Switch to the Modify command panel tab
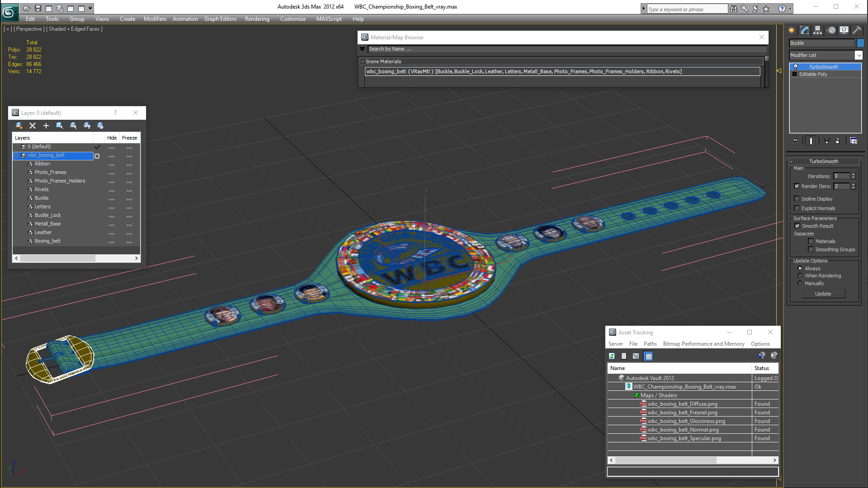Viewport: 868px width, 488px height. tap(805, 30)
